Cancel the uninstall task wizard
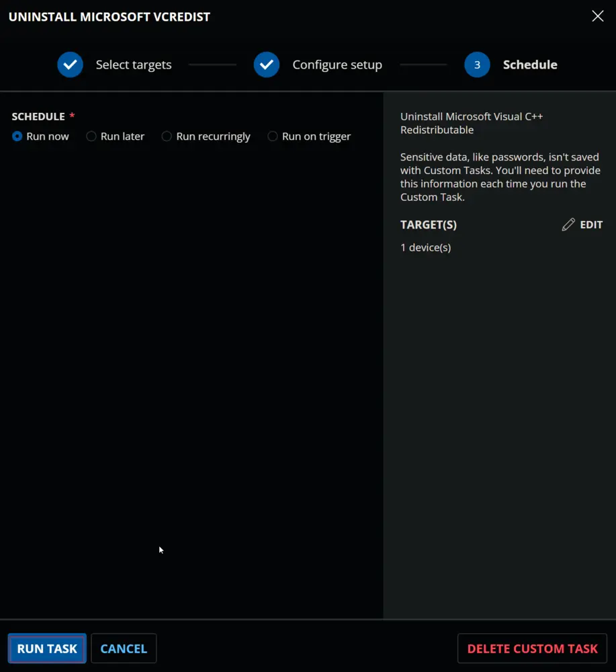This screenshot has width=616, height=672. click(124, 648)
